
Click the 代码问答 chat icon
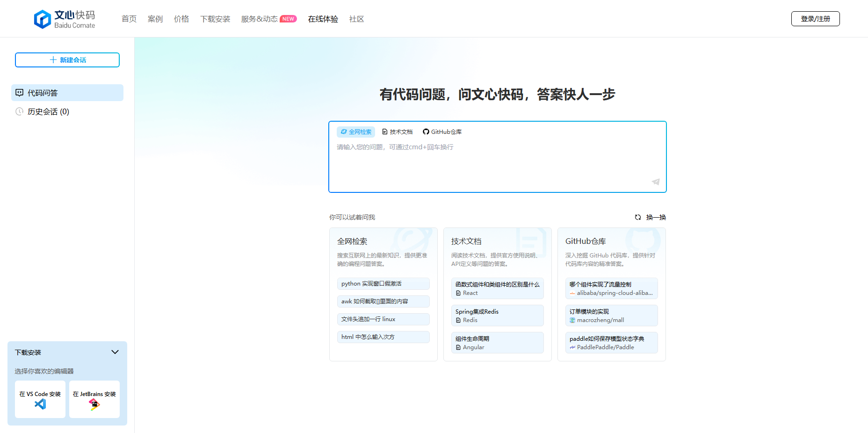point(19,93)
